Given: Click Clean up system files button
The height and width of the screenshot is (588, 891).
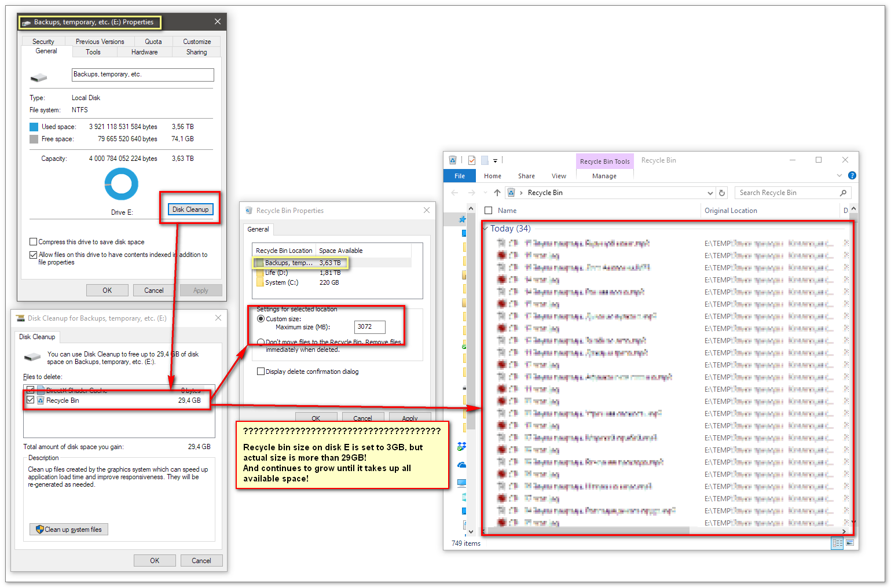Looking at the screenshot, I should tap(69, 530).
